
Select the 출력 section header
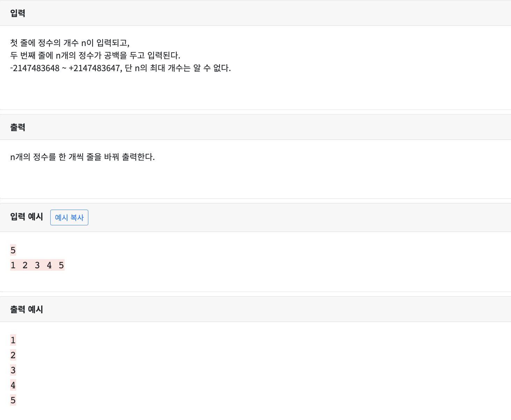pos(17,127)
